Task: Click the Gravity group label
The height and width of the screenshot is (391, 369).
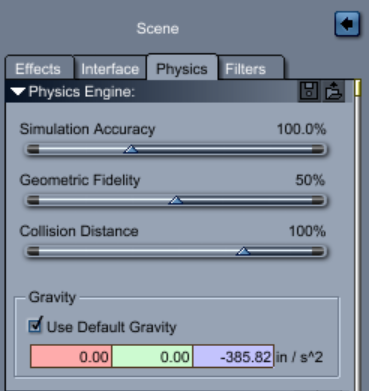Action: [52, 297]
